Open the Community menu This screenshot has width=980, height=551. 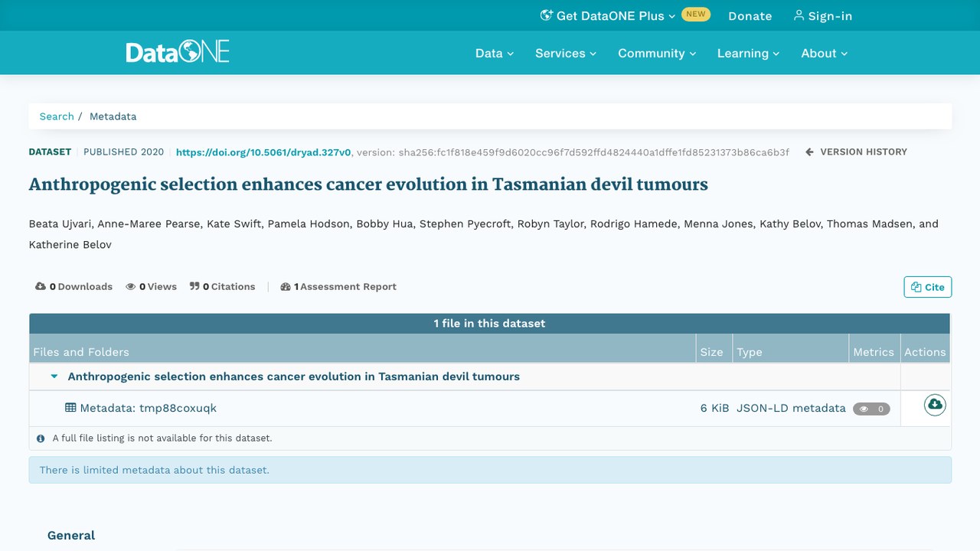point(657,54)
